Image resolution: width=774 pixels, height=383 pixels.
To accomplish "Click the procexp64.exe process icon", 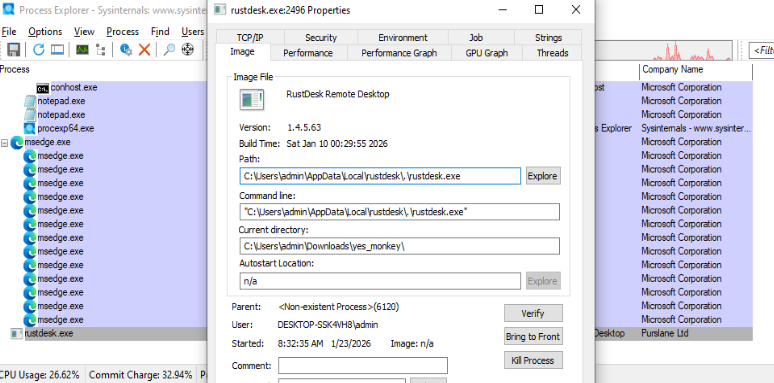I will pos(30,128).
